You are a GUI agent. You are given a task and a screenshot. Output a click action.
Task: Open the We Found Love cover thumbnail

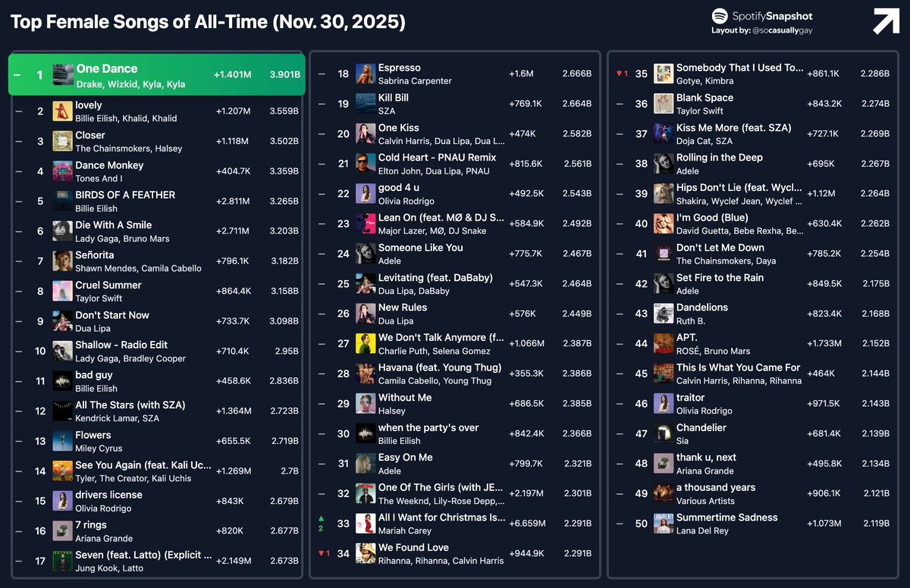[366, 553]
